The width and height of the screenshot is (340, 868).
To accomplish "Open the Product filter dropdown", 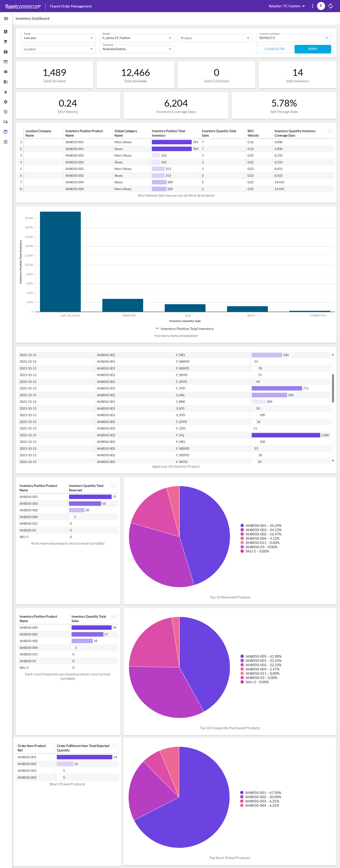I will [215, 38].
